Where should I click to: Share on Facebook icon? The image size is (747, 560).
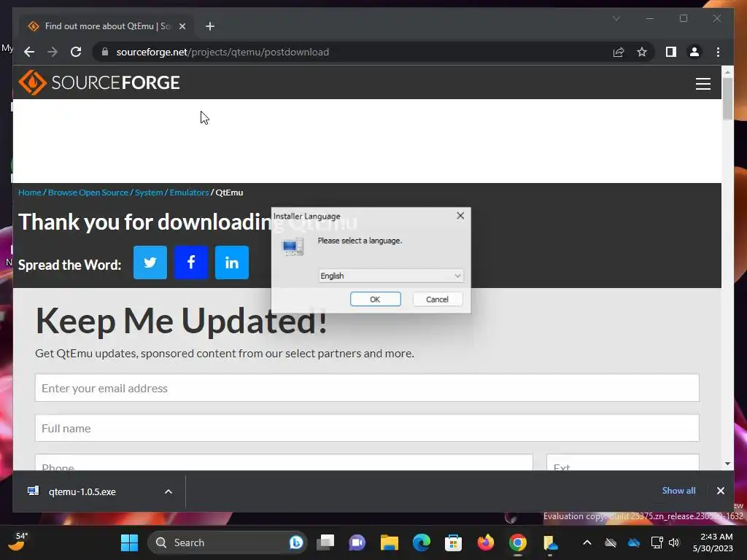coord(191,262)
